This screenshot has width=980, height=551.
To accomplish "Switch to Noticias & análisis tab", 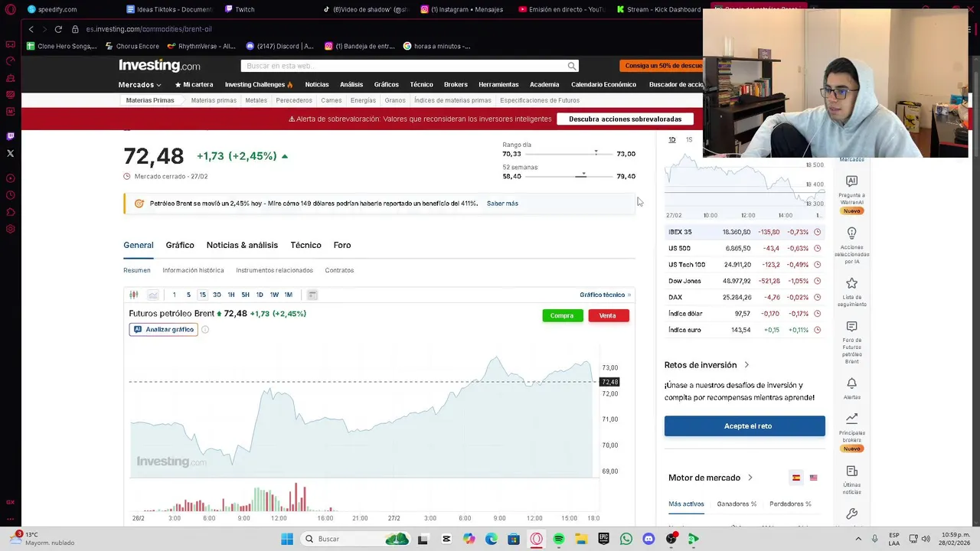I will 242,245.
